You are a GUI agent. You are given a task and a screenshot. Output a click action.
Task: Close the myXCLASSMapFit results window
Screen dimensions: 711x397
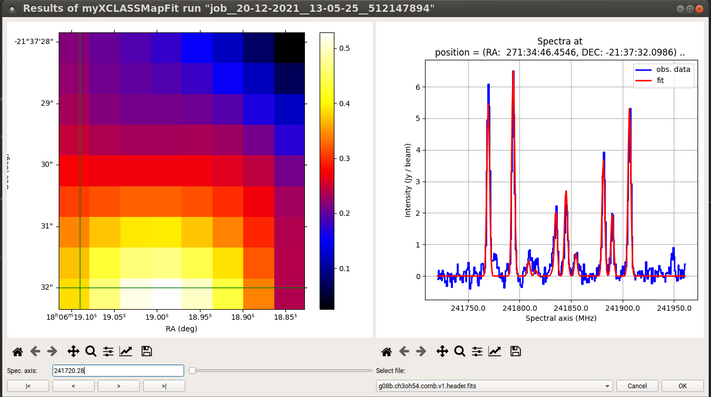click(x=699, y=9)
